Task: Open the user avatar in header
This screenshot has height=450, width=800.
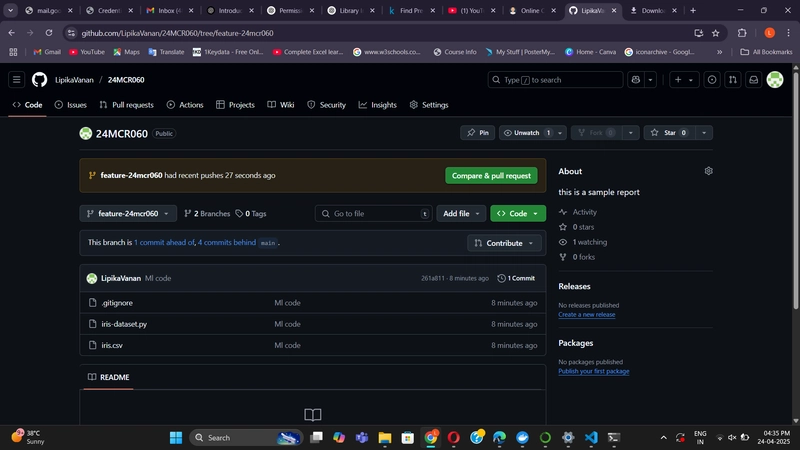Action: (x=775, y=80)
